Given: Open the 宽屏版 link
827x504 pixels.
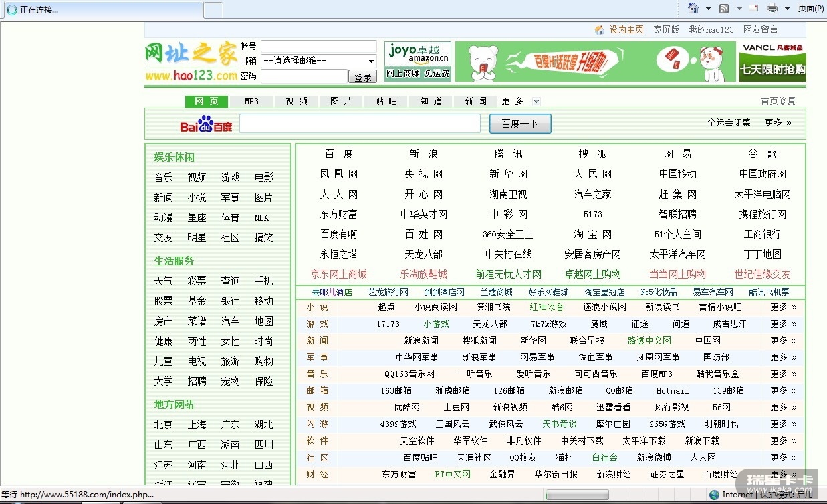Looking at the screenshot, I should [x=666, y=29].
